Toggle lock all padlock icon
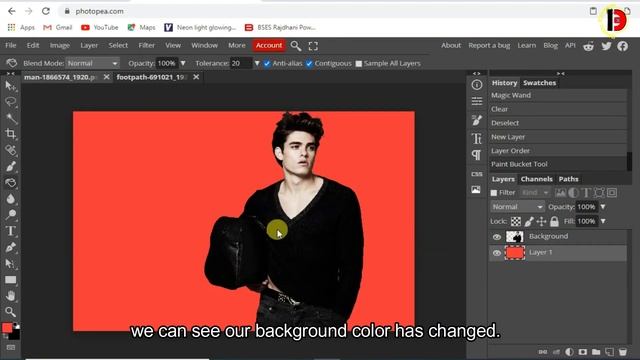The width and height of the screenshot is (640, 360). 554,221
